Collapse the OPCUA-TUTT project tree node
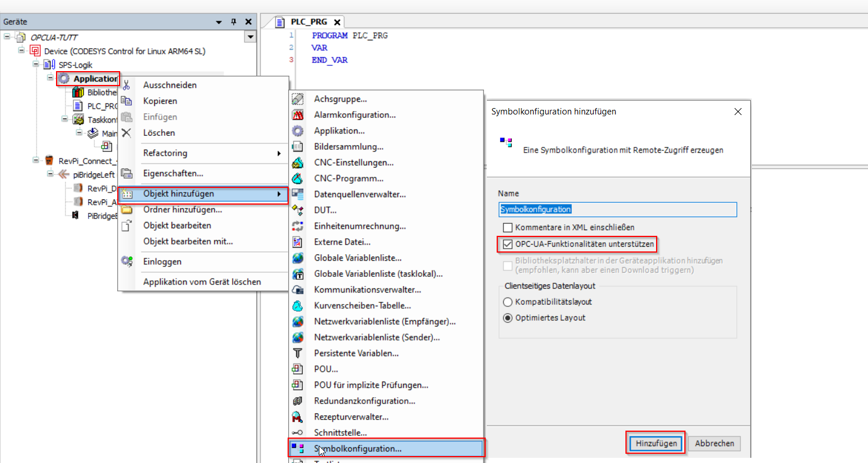The width and height of the screenshot is (868, 463). tap(7, 37)
